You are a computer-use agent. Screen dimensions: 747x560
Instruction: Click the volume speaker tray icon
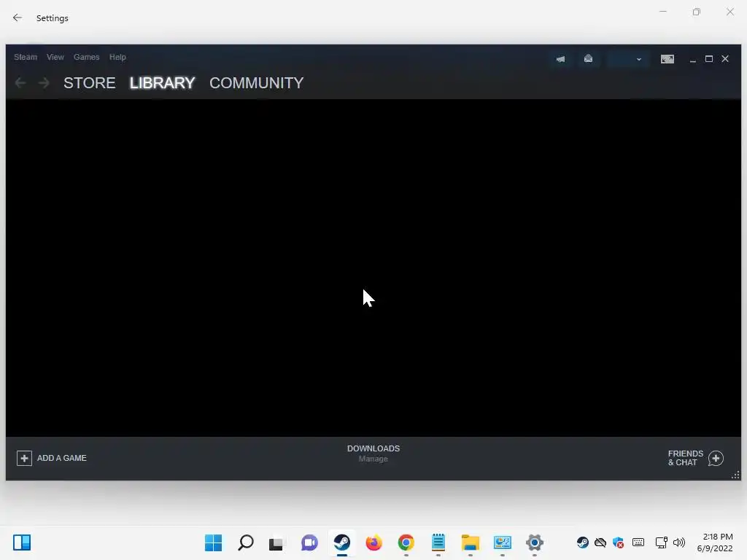tap(679, 542)
